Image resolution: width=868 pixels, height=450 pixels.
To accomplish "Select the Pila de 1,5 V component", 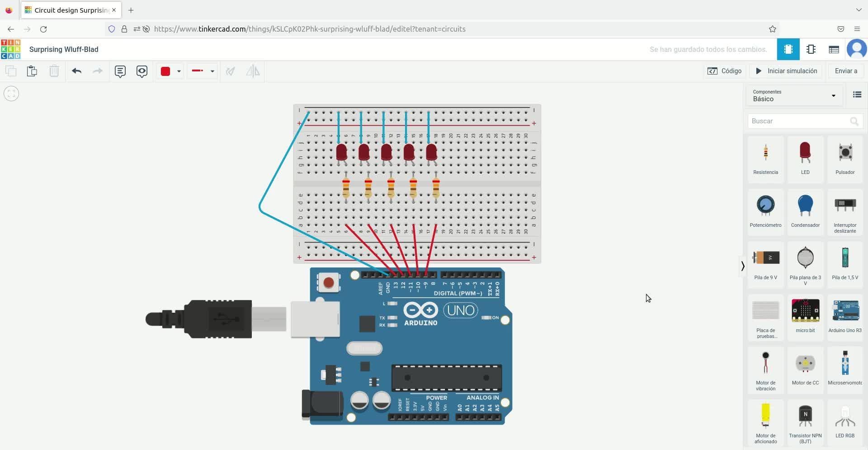I will pyautogui.click(x=845, y=264).
